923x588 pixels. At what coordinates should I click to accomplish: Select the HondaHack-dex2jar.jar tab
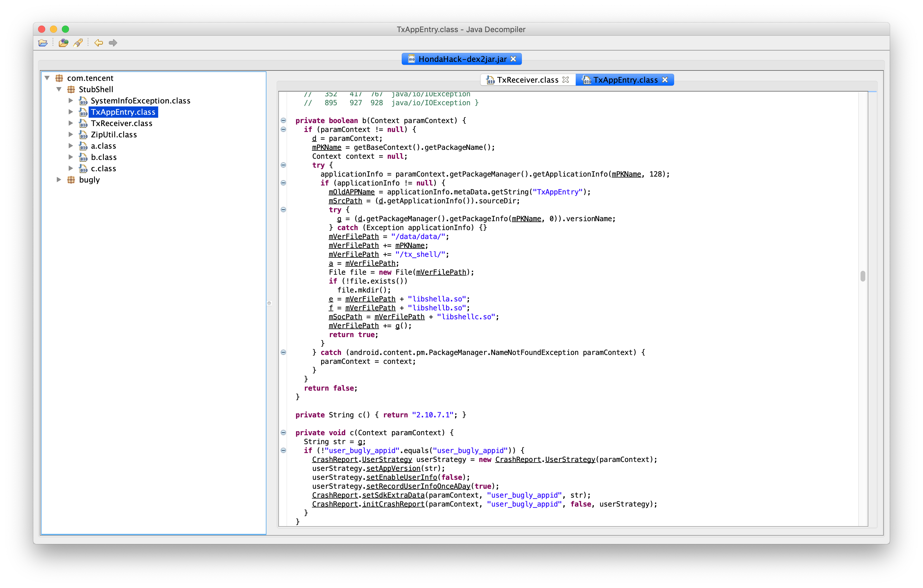462,59
